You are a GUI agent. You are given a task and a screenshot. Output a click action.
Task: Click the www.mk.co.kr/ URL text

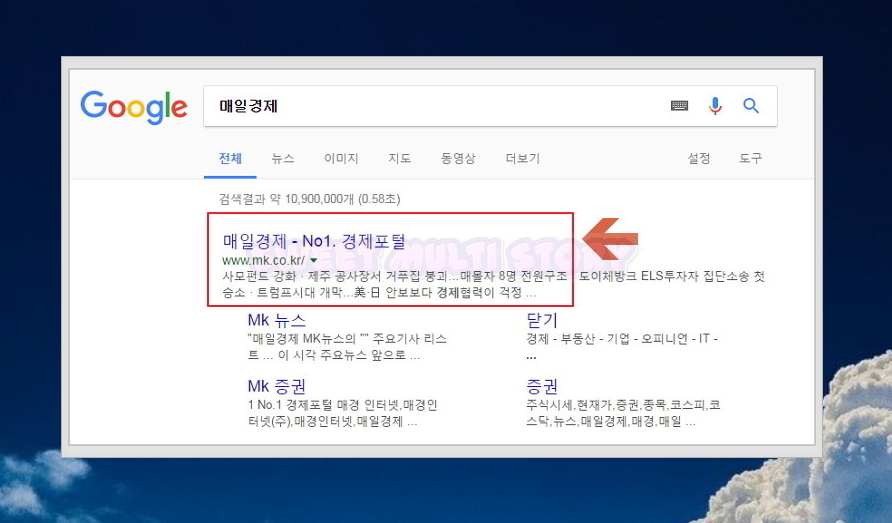263,261
